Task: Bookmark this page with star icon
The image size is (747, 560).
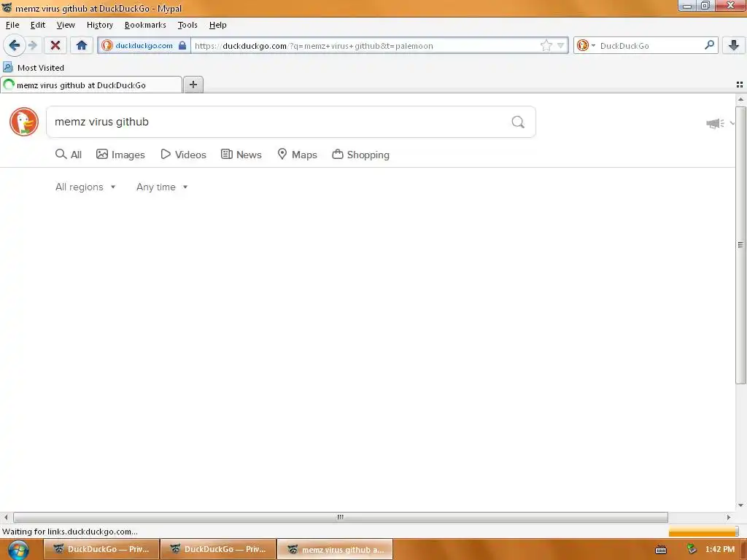Action: point(546,45)
